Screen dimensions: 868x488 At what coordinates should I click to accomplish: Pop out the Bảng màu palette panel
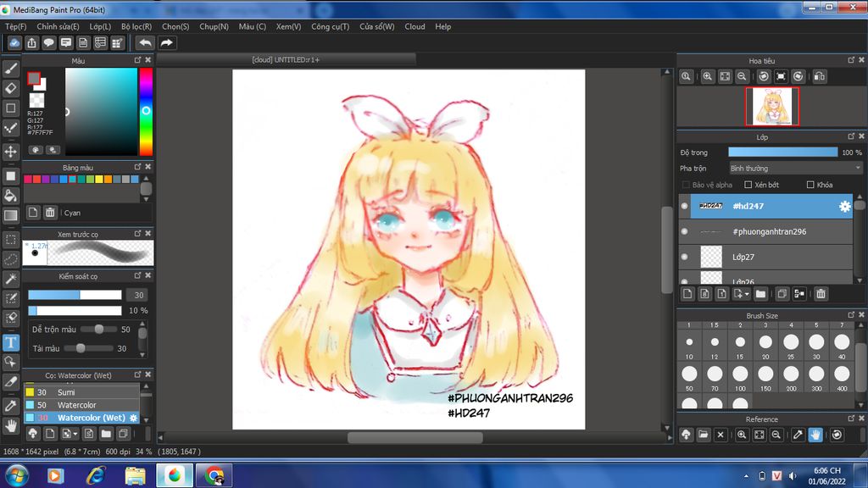[x=137, y=167]
